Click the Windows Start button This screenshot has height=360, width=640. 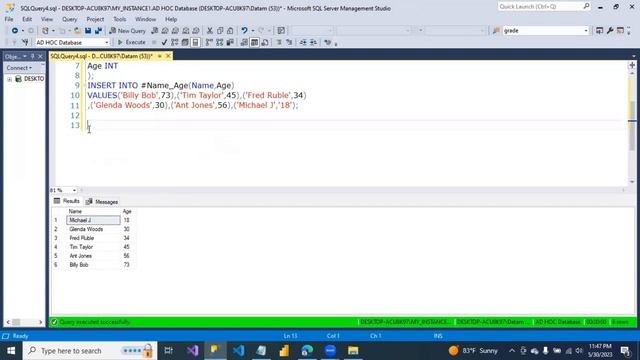pyautogui.click(x=11, y=351)
